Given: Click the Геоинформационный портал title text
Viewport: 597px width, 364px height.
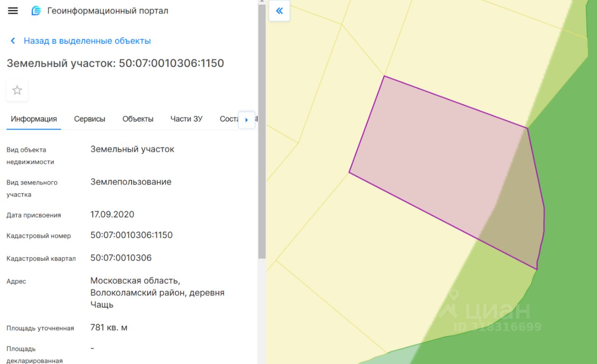Looking at the screenshot, I should (108, 11).
